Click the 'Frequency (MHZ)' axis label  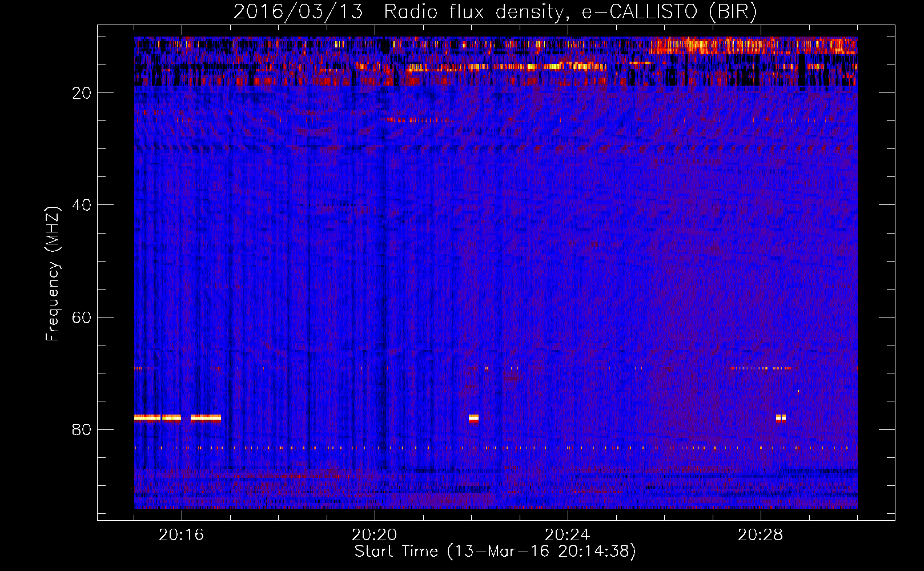click(53, 274)
